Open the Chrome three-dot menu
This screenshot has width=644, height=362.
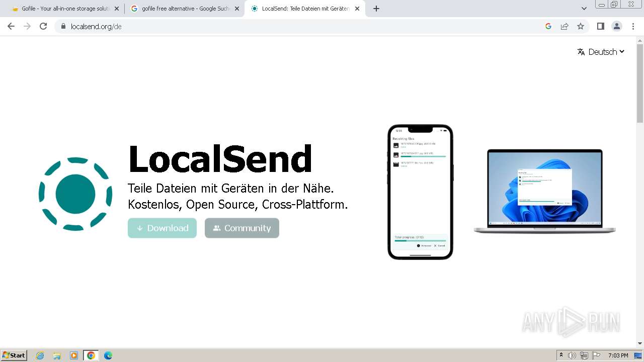(x=633, y=26)
